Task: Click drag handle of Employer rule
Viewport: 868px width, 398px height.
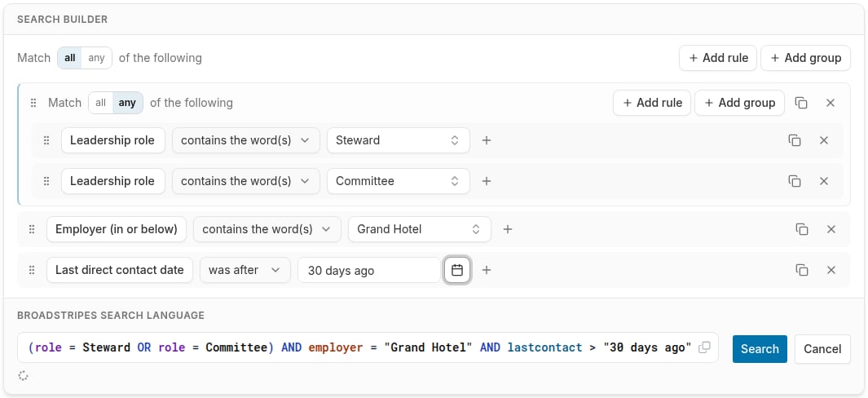Action: (x=32, y=229)
